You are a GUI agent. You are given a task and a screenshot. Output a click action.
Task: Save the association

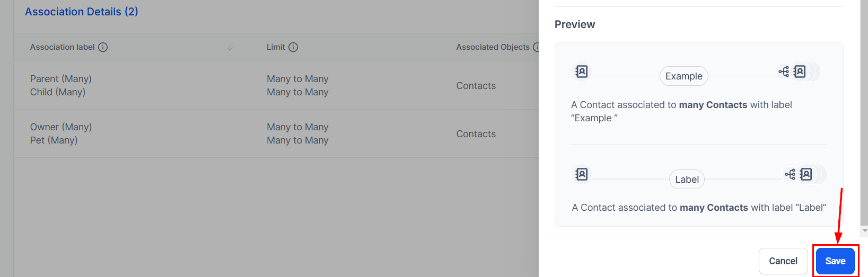click(x=835, y=261)
